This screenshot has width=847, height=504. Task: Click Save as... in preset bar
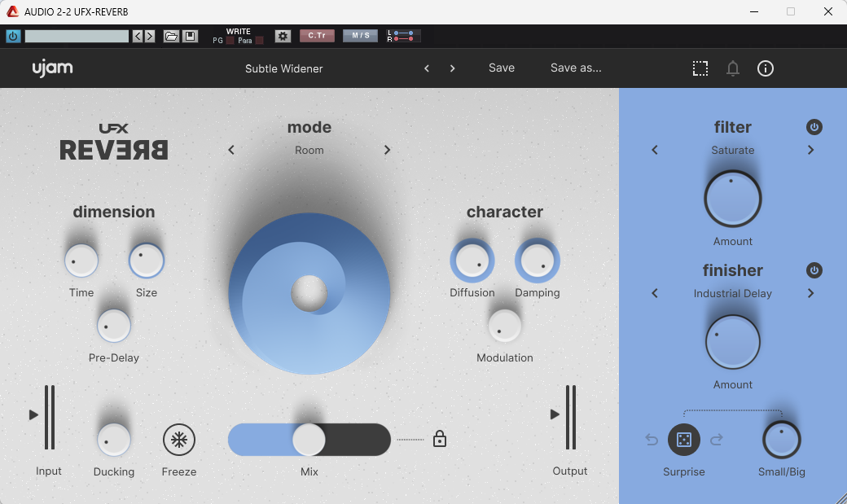point(576,68)
